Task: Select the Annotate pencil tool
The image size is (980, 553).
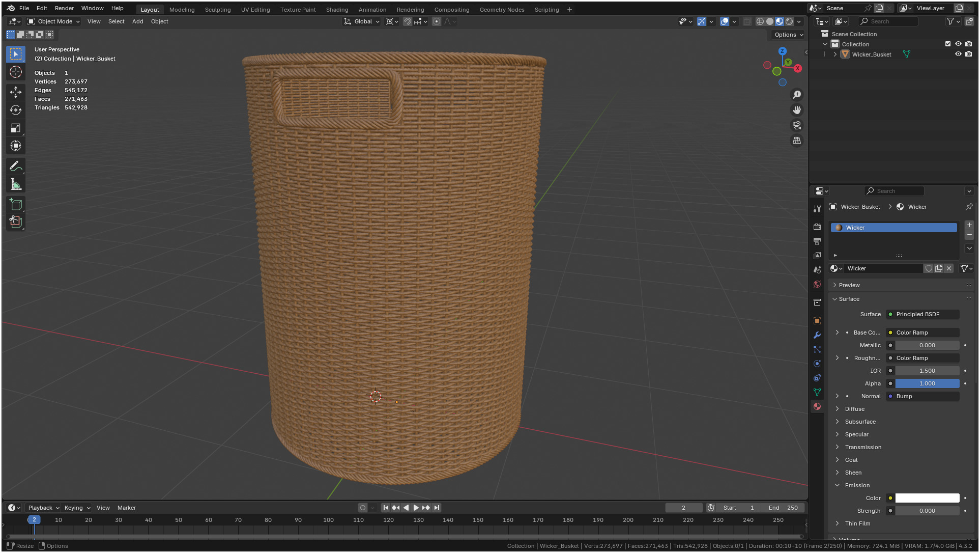Action: pos(16,167)
